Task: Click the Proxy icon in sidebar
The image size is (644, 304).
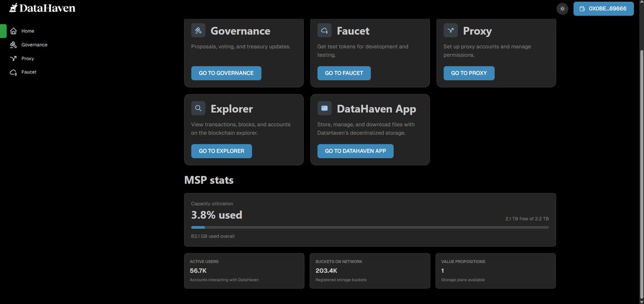Action: (13, 59)
